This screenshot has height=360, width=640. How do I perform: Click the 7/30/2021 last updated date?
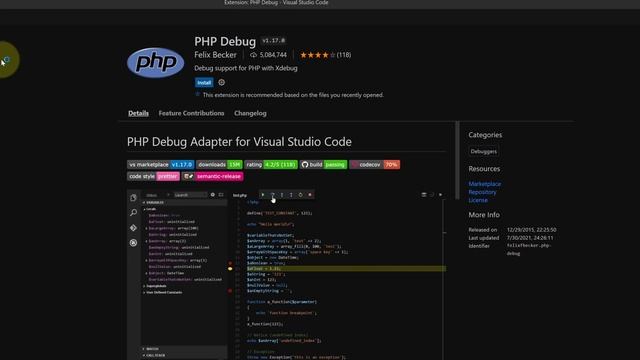tap(530, 238)
